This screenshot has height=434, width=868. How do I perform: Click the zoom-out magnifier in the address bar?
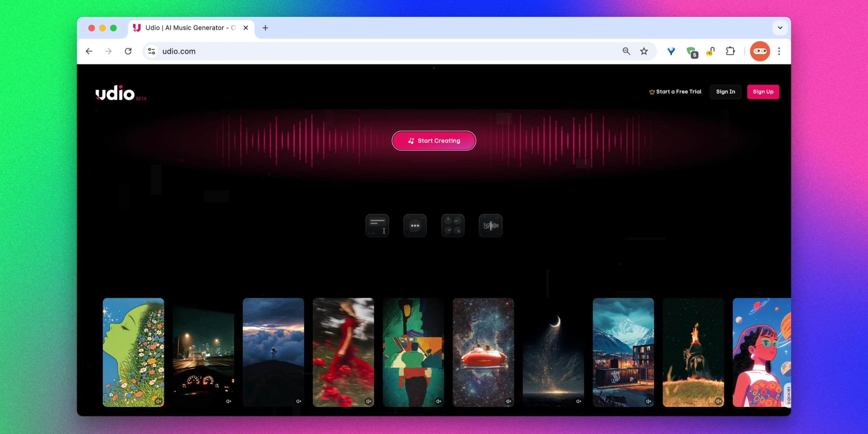click(626, 51)
